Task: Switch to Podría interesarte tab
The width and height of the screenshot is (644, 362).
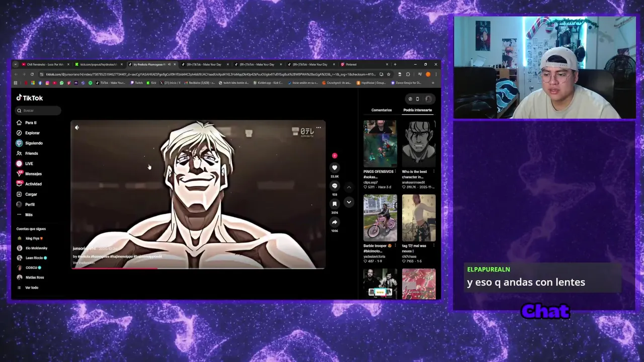Action: pyautogui.click(x=418, y=110)
